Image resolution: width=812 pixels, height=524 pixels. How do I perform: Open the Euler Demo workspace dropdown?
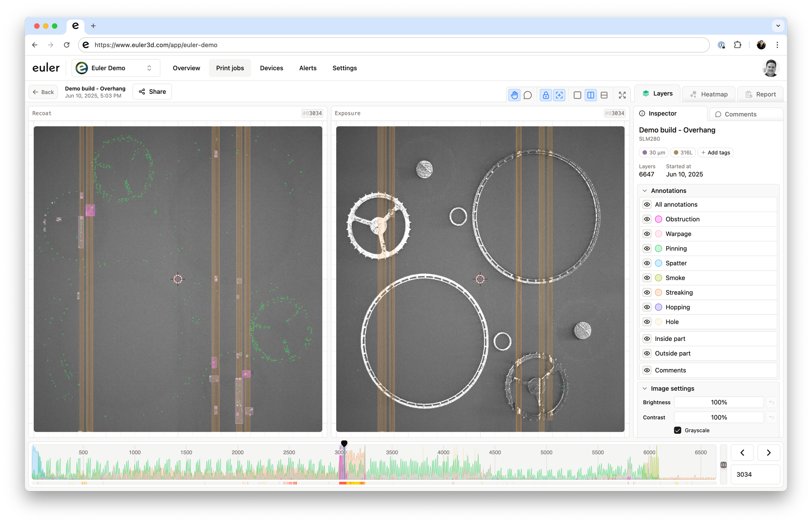(116, 68)
